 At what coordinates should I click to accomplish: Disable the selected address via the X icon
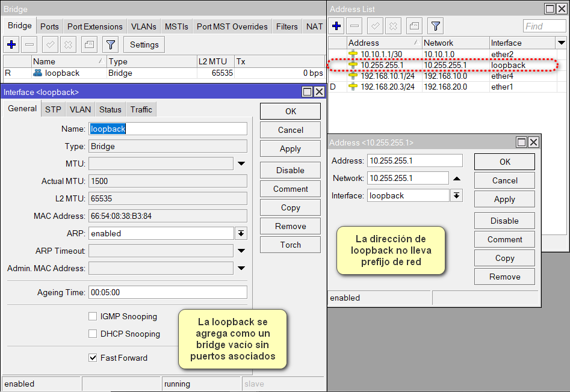point(394,25)
